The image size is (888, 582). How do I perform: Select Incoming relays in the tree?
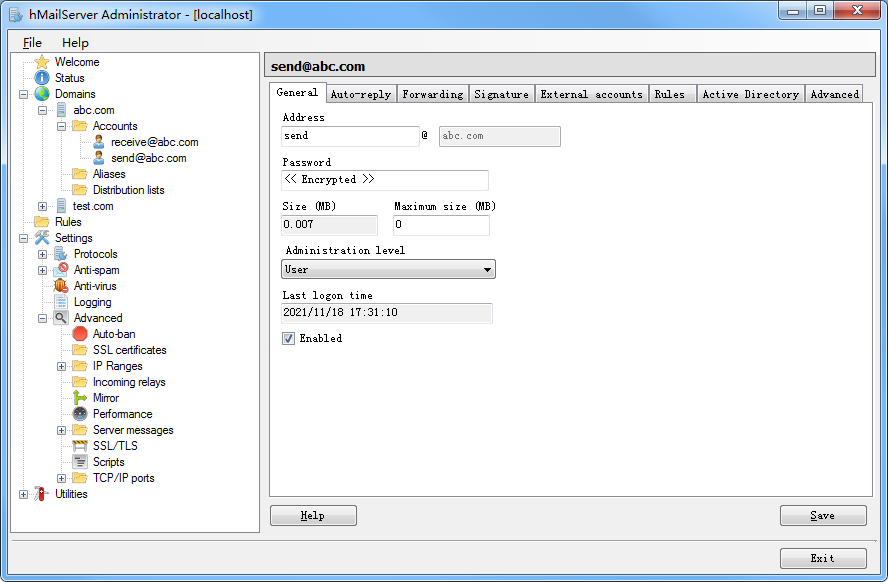[x=129, y=382]
